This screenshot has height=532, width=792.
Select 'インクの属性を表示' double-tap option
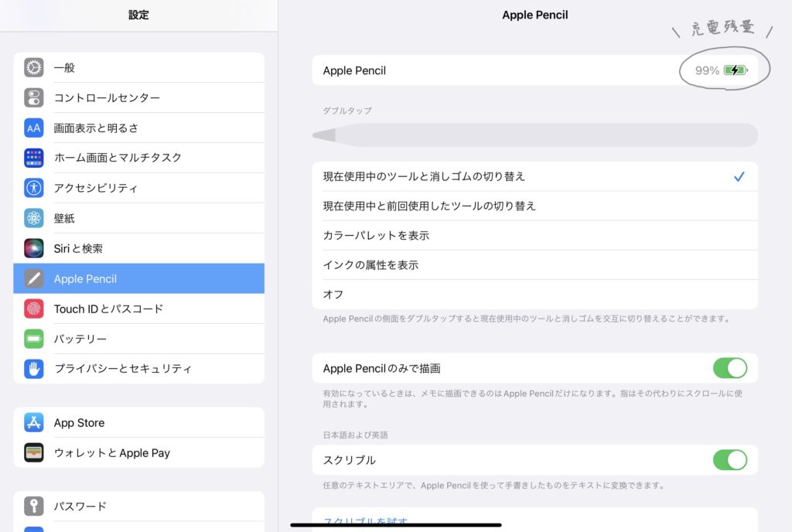[535, 265]
